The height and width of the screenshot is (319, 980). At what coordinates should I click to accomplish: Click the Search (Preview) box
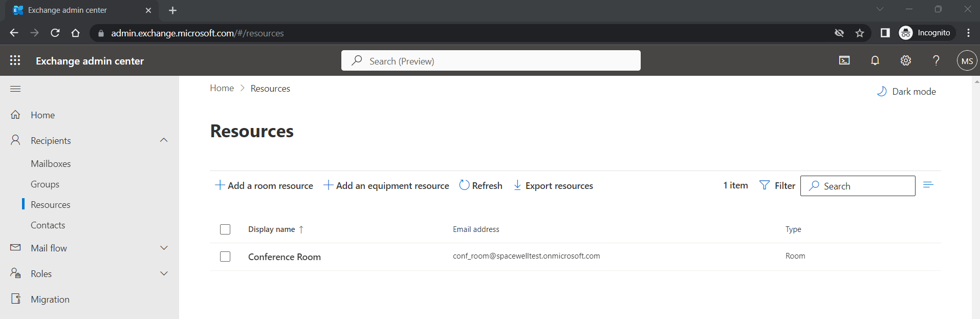coord(491,60)
